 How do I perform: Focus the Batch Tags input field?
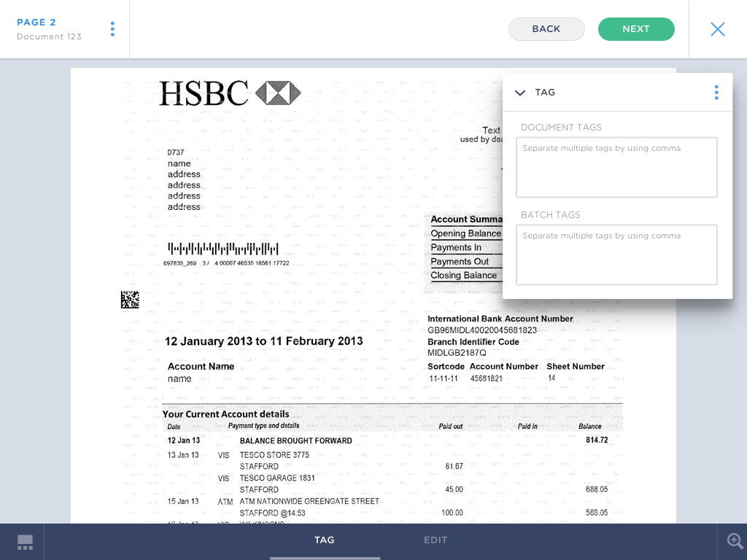tap(616, 254)
